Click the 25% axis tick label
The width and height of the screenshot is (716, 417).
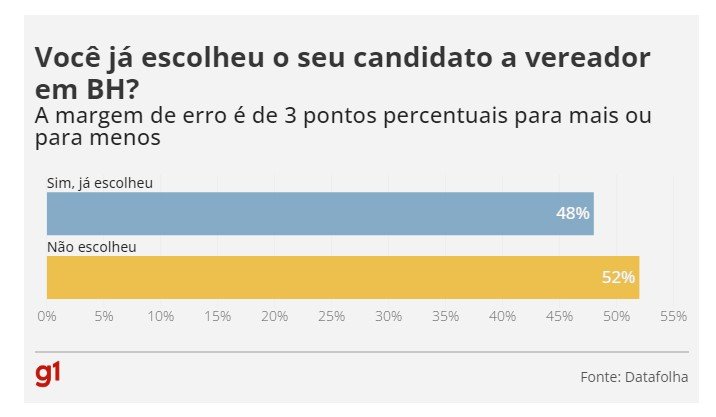pos(332,316)
